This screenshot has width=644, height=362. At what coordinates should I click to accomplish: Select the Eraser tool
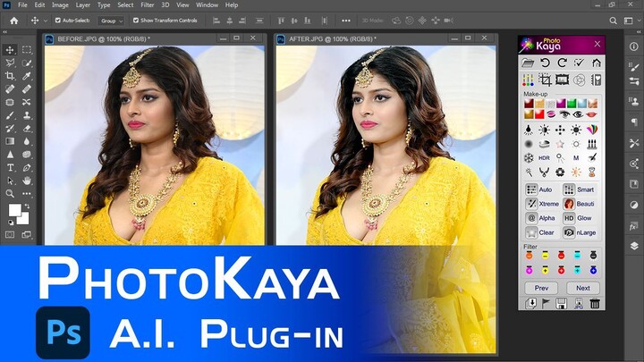[27, 129]
